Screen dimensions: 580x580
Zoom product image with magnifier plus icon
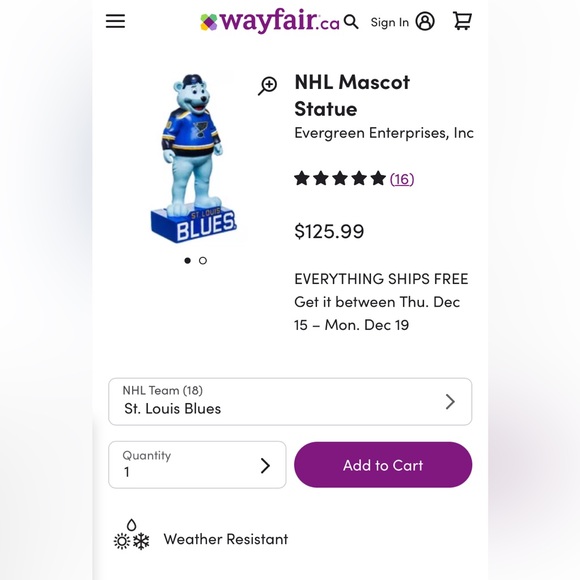267,86
